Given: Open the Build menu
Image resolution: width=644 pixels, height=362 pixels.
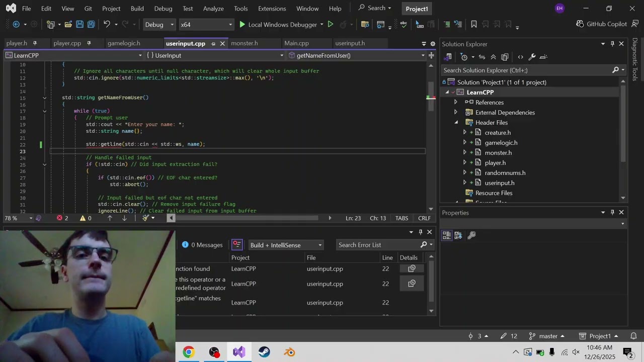Looking at the screenshot, I should tap(137, 9).
